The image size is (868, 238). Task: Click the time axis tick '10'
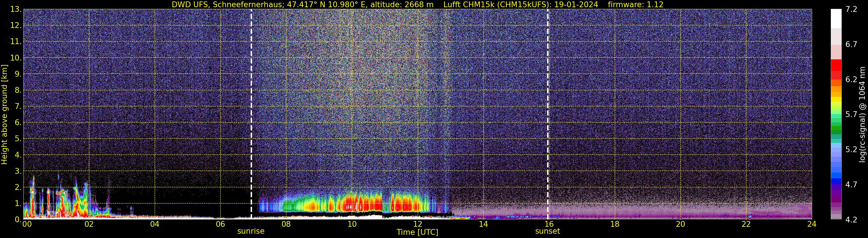pos(352,224)
